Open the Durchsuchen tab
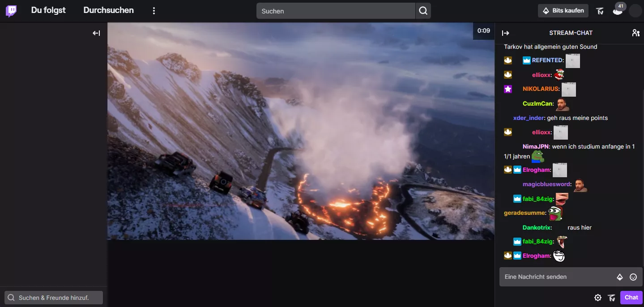 (108, 10)
